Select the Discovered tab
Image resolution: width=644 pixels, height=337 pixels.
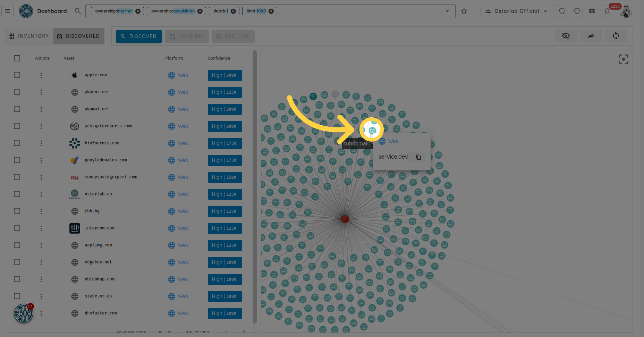[x=79, y=36]
